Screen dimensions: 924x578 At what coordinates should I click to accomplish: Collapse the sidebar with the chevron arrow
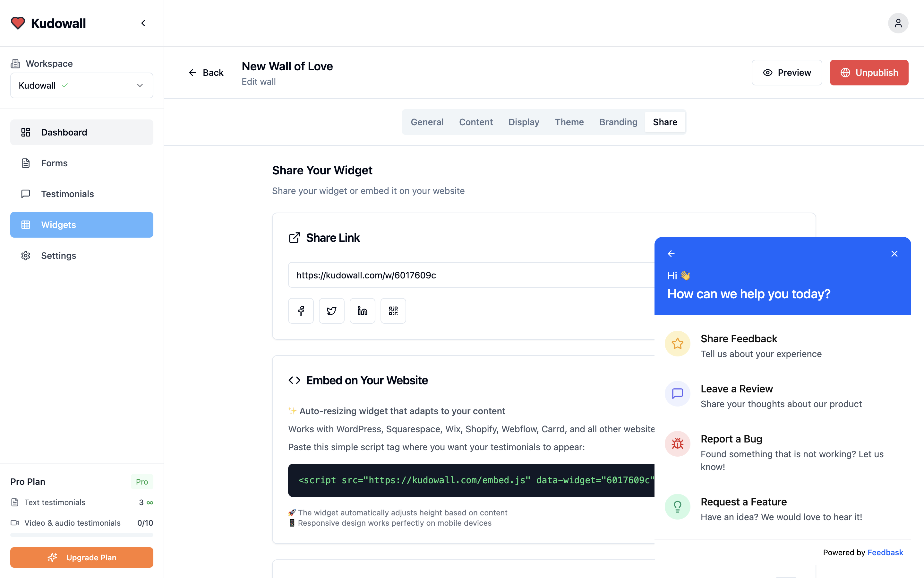click(x=143, y=23)
